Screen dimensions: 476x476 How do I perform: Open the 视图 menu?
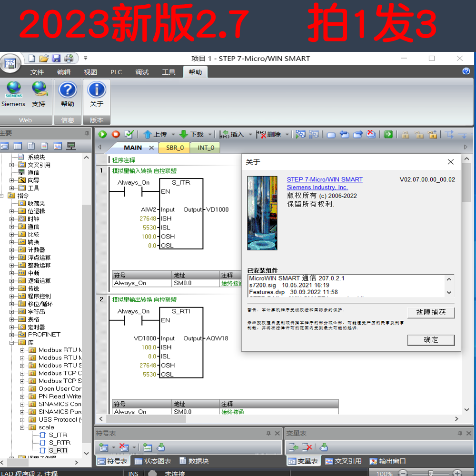point(90,72)
